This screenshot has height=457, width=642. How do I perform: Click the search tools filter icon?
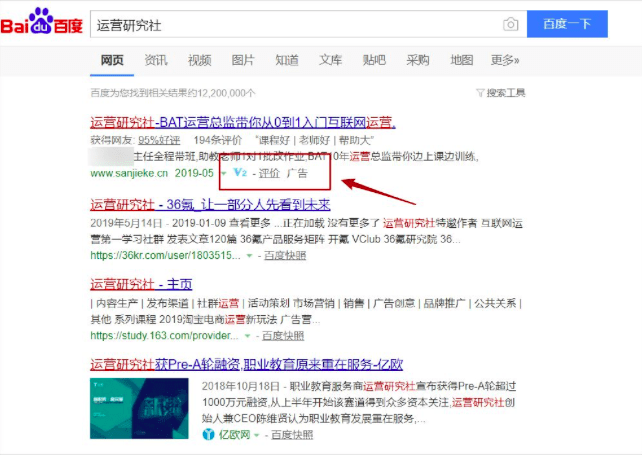click(480, 93)
